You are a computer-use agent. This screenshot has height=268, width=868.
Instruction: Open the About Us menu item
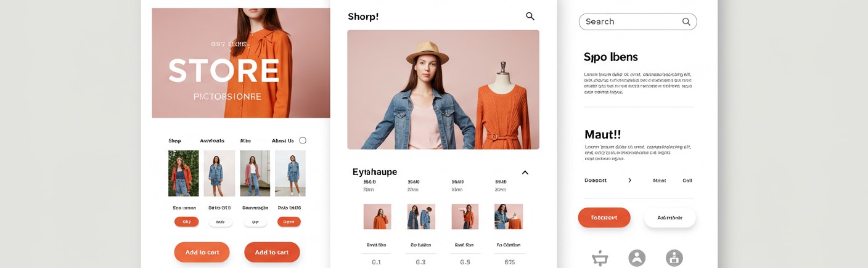tap(283, 141)
